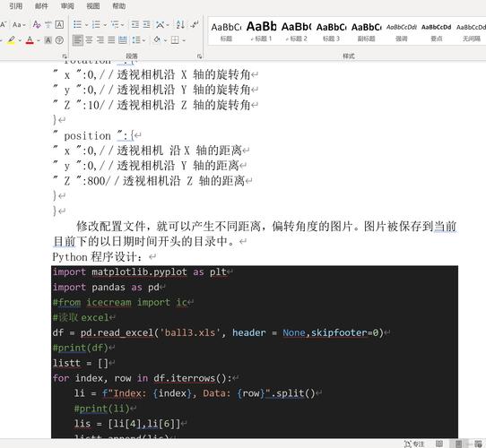
Task: Apply the 标题 1 style
Action: tap(261, 32)
